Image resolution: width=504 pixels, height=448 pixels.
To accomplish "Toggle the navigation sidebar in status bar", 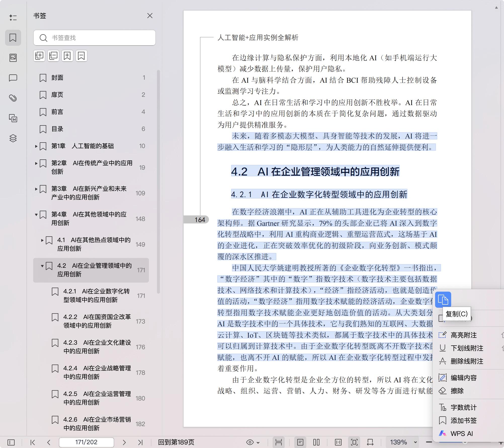I will point(11,442).
